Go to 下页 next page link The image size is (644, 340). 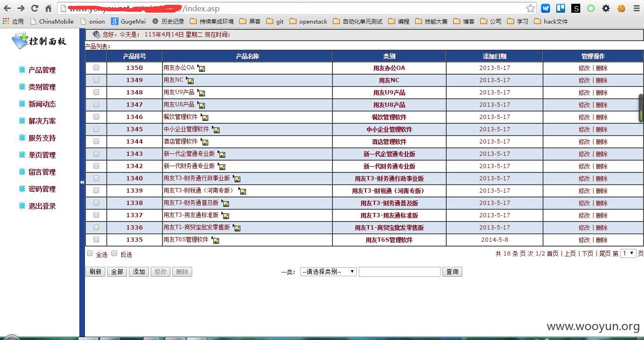pos(587,254)
